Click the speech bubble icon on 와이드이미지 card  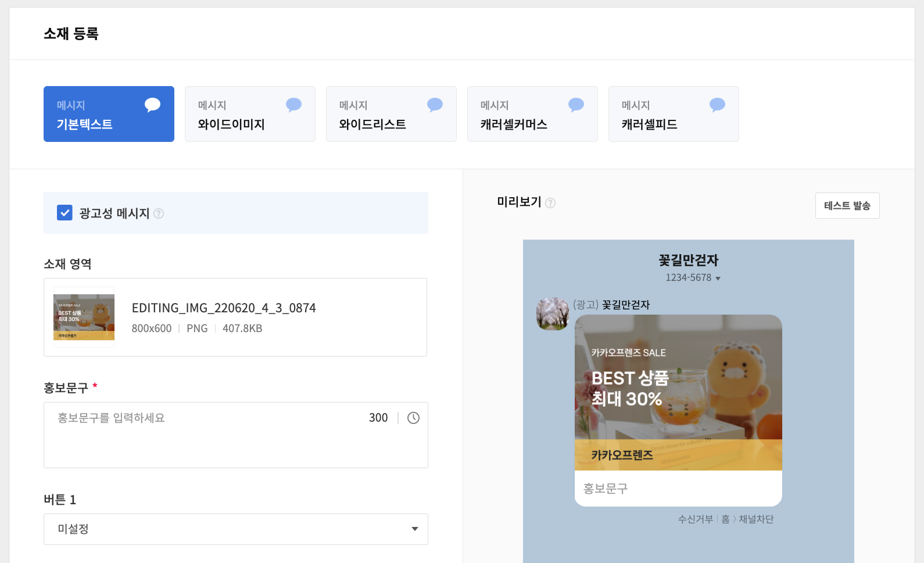pyautogui.click(x=293, y=105)
